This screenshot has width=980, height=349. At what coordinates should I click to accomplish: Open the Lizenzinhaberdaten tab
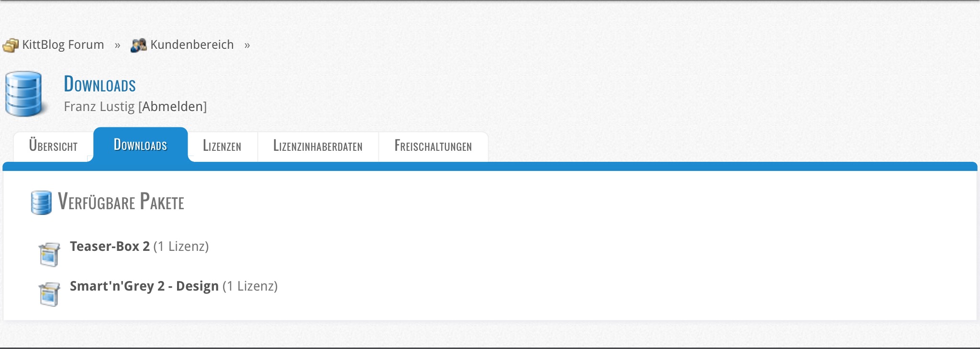pos(318,146)
